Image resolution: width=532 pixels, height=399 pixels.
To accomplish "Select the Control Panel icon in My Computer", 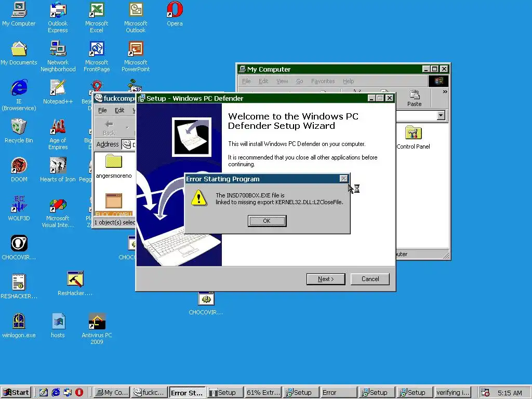I will click(413, 137).
